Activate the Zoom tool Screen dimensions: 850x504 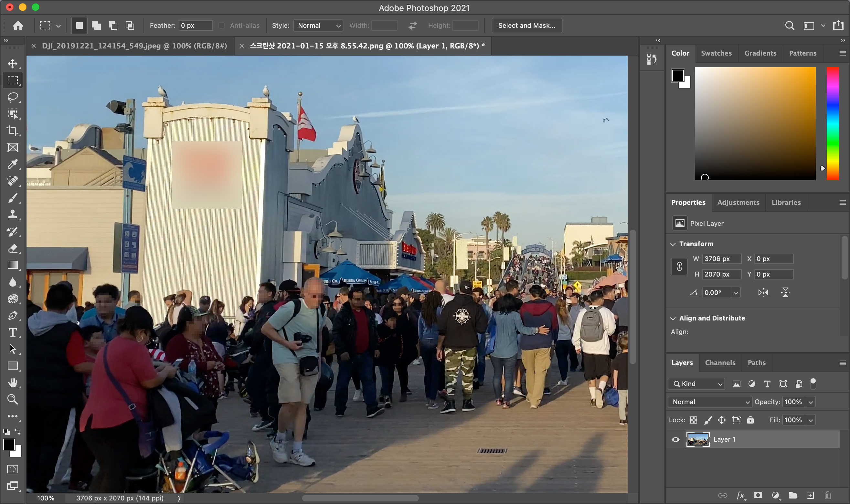point(13,399)
